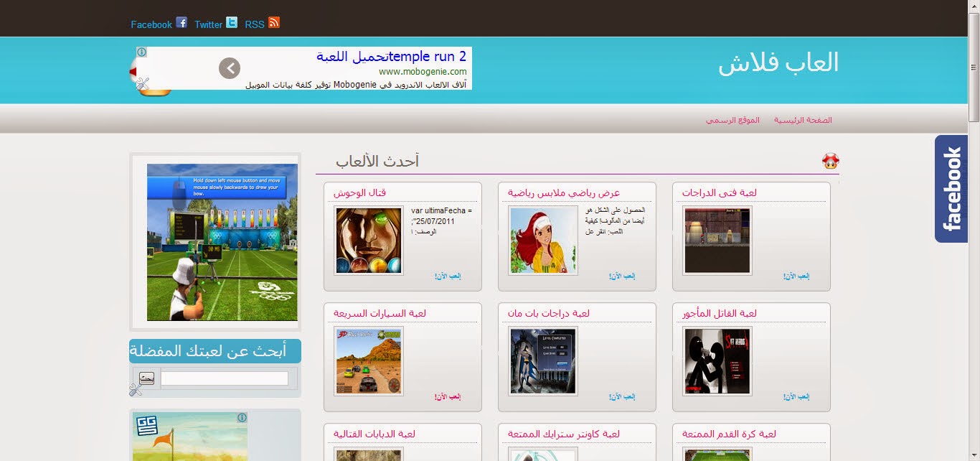Open game title قتال الوحوش
Image resolution: width=980 pixels, height=461 pixels.
tap(360, 192)
